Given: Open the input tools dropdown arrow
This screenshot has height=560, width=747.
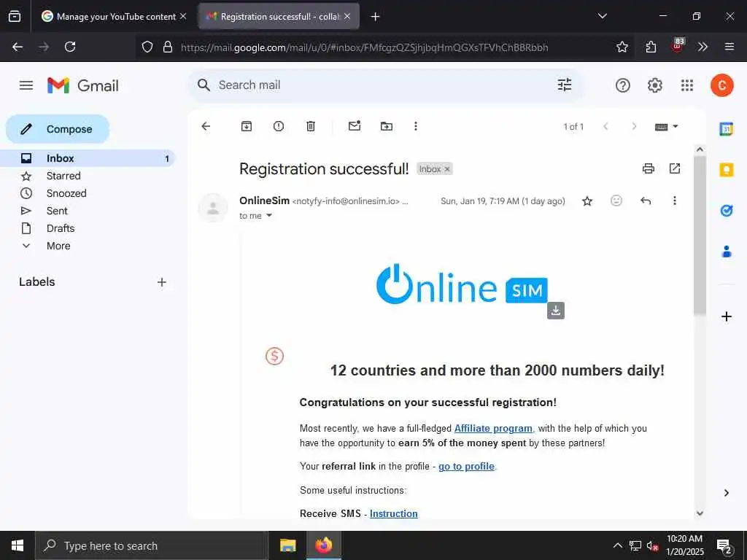Looking at the screenshot, I should coord(675,127).
